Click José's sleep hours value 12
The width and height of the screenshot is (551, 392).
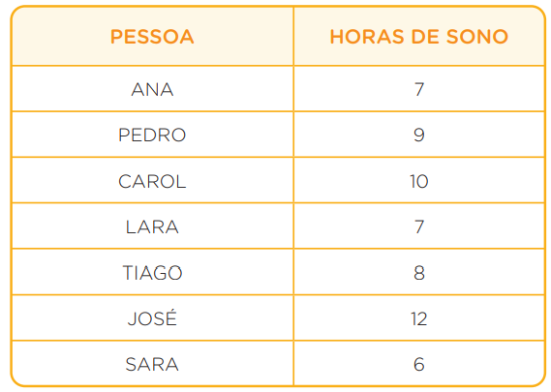pos(419,319)
